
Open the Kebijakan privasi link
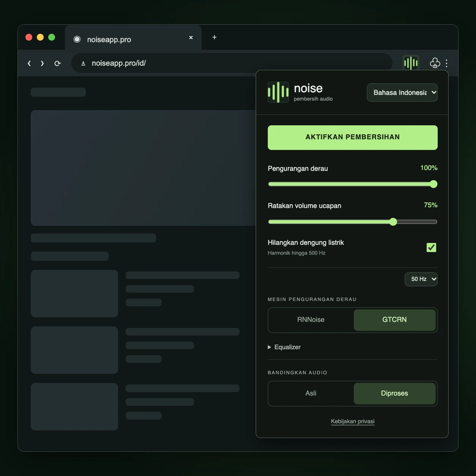click(353, 421)
